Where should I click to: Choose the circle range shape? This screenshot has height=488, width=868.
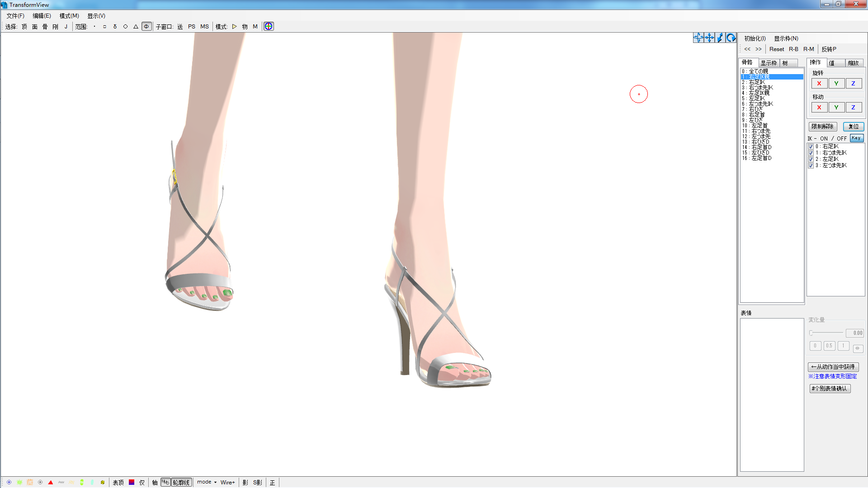pos(125,26)
